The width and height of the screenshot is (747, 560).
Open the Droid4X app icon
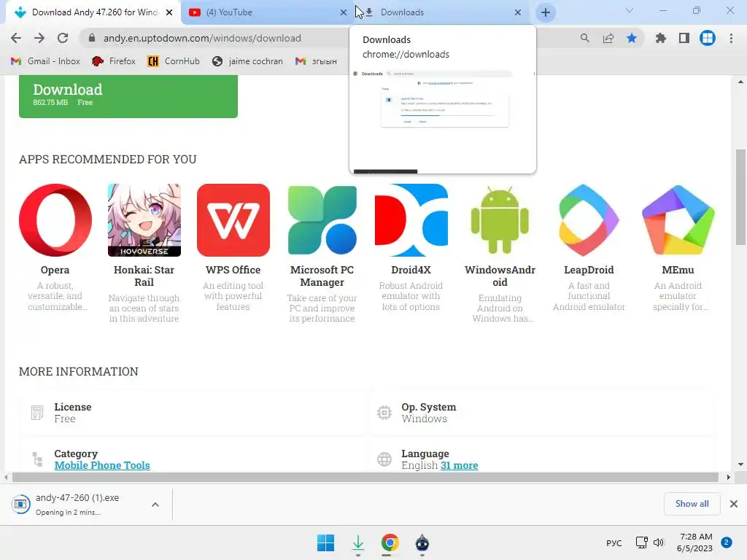(x=411, y=220)
